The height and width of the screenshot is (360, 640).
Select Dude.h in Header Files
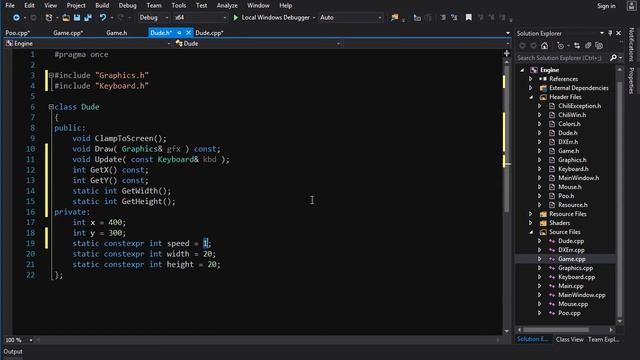tap(567, 133)
